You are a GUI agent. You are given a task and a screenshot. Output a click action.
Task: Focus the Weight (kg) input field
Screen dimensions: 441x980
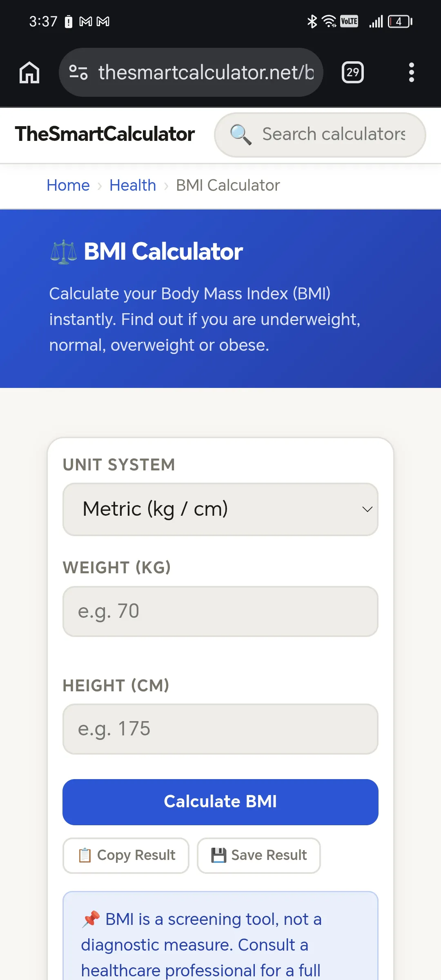click(x=220, y=611)
